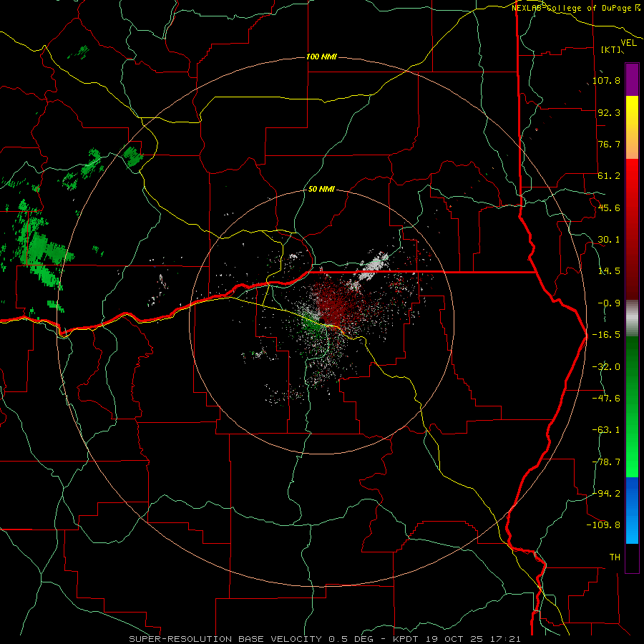Click the 92.3 velocity scale value

coord(609,112)
